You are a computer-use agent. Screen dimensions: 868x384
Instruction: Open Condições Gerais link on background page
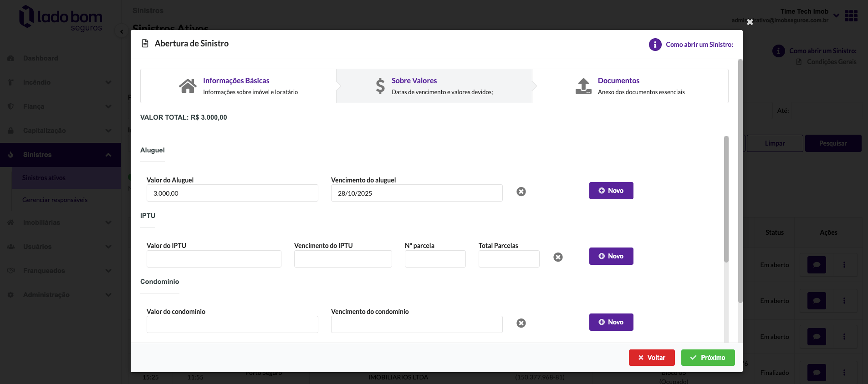[x=832, y=62]
